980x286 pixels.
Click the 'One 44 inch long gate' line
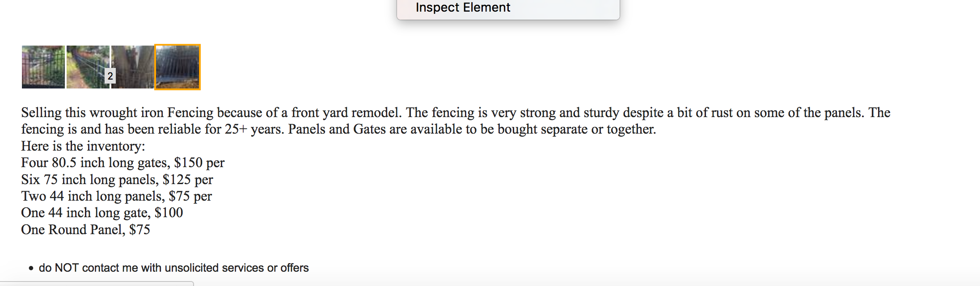[x=85, y=213]
